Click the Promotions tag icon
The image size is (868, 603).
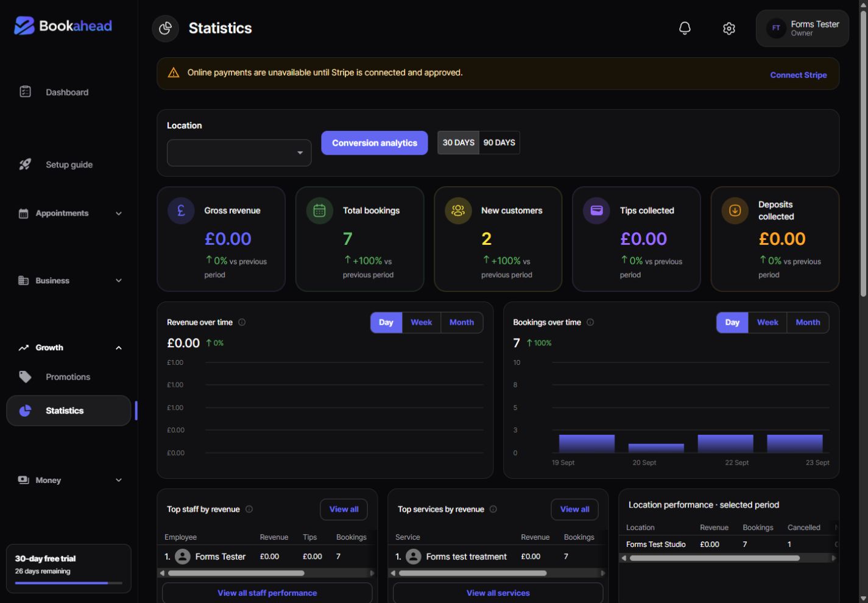coord(25,376)
